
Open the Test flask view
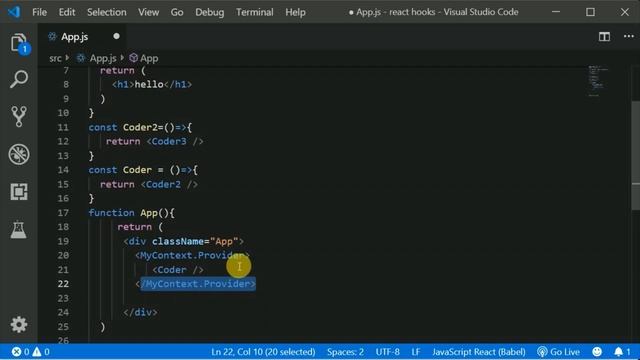(x=19, y=229)
